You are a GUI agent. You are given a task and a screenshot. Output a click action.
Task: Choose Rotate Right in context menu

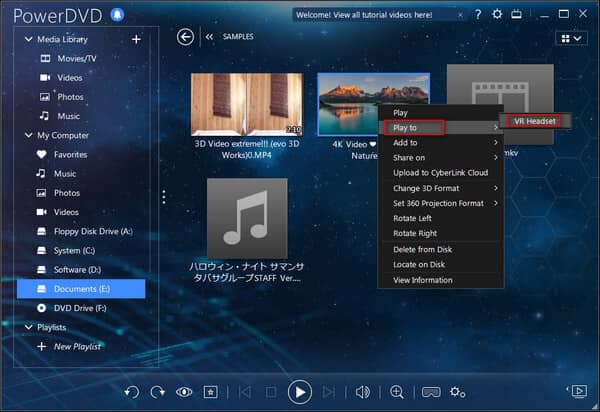440,233
